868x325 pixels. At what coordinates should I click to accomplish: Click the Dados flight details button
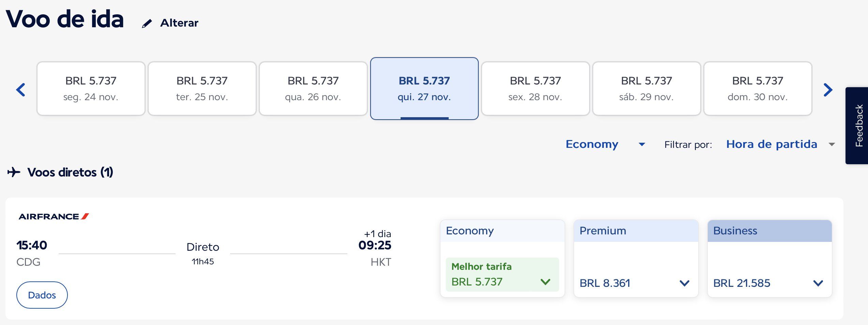tap(42, 295)
